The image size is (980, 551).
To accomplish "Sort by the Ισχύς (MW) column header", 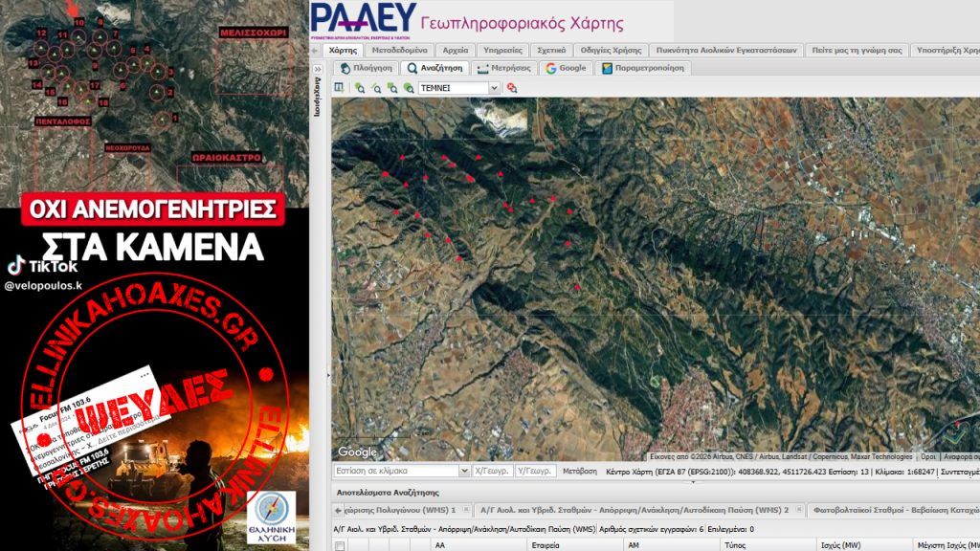I will [x=864, y=545].
